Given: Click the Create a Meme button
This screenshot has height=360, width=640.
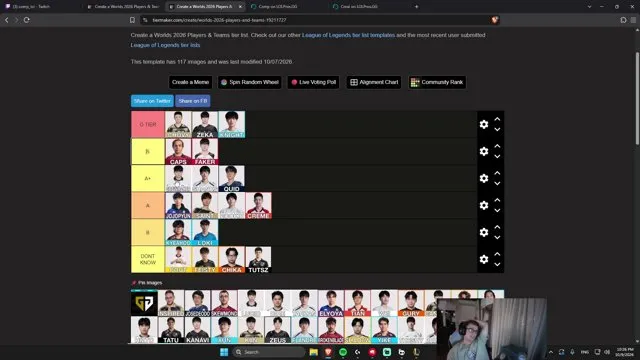Looking at the screenshot, I should (x=190, y=82).
